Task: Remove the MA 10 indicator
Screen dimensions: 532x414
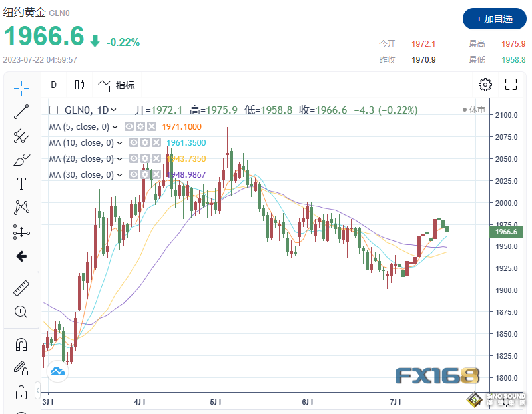Action: 156,142
